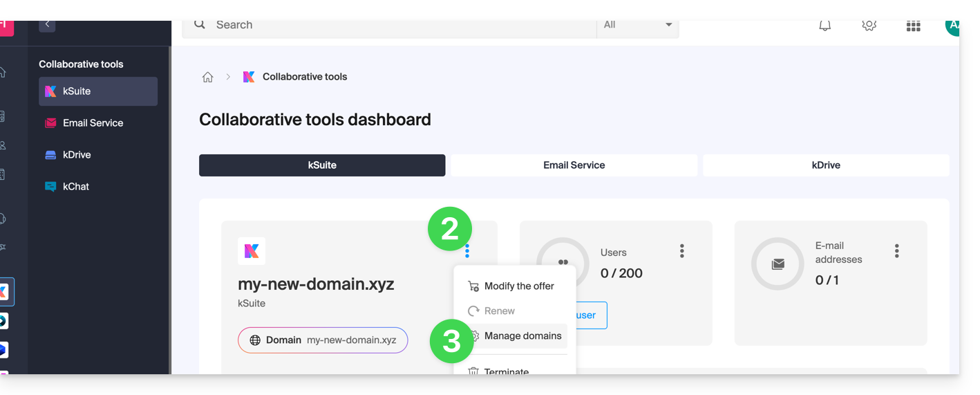Switch to the kDrive tab
This screenshot has width=980, height=395.
pyautogui.click(x=826, y=165)
